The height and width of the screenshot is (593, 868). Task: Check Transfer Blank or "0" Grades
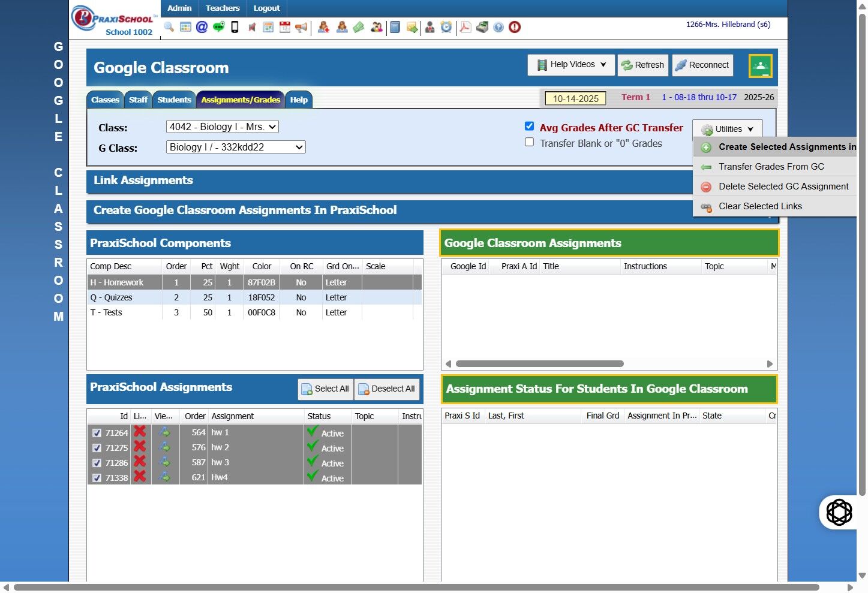click(529, 142)
